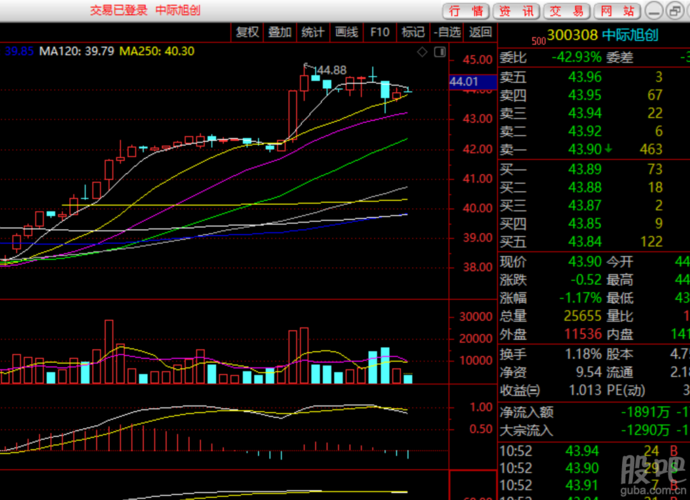The width and height of the screenshot is (690, 500).
Task: Click the 换手 1.18% value
Action: tap(583, 354)
